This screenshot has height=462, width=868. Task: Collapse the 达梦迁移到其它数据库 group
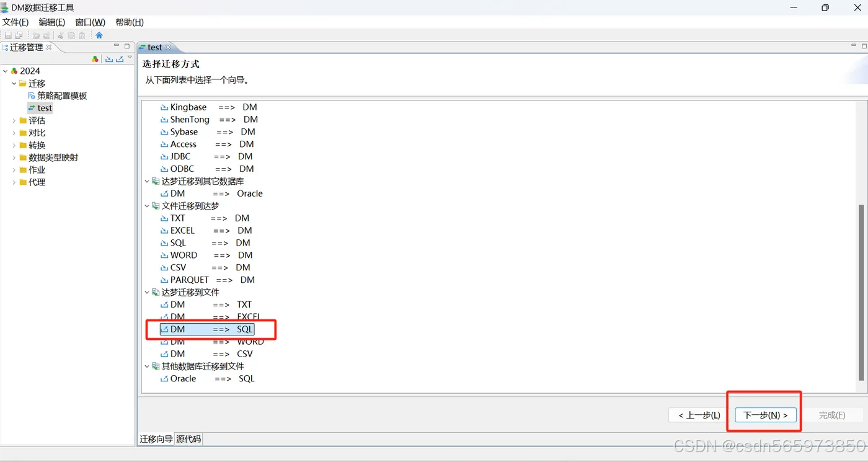pyautogui.click(x=147, y=181)
